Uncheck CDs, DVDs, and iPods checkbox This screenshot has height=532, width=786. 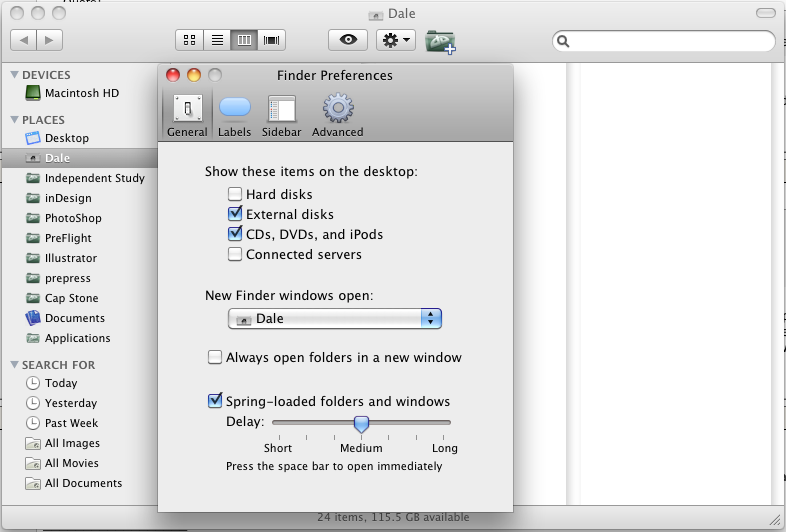click(235, 234)
